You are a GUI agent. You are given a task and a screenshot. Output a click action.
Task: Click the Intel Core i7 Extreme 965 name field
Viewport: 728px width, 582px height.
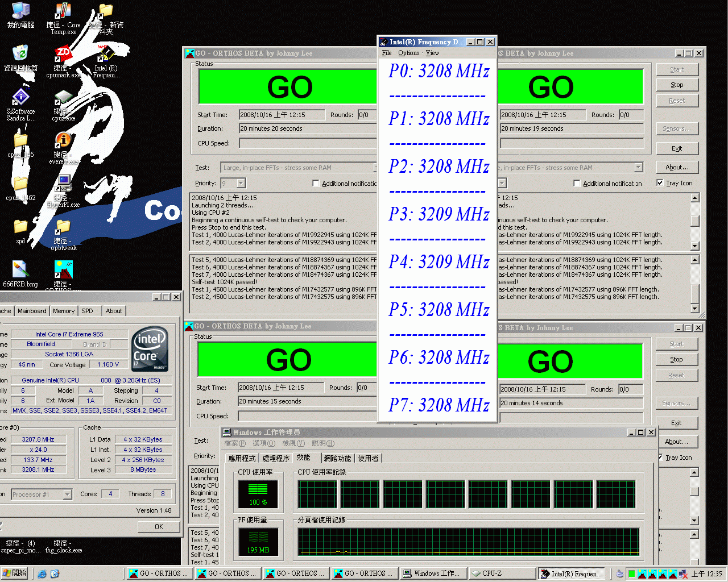tap(69, 334)
